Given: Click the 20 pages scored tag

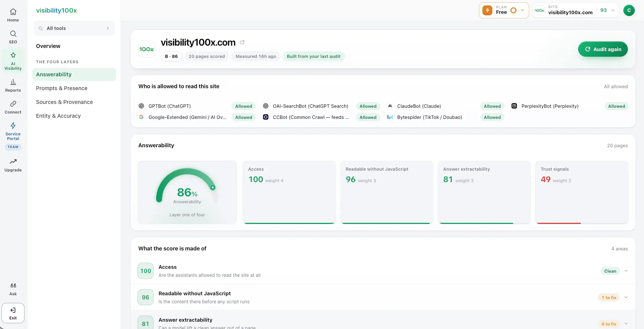Looking at the screenshot, I should 207,56.
